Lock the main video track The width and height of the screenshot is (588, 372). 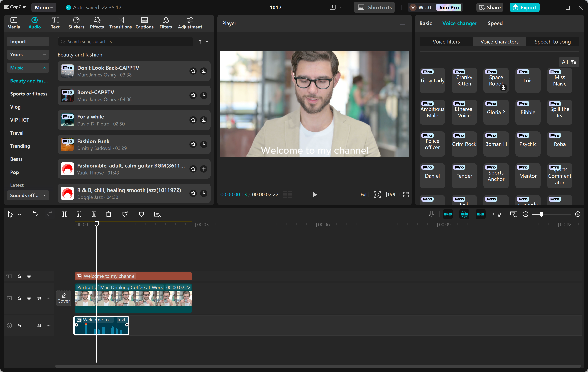tap(19, 298)
